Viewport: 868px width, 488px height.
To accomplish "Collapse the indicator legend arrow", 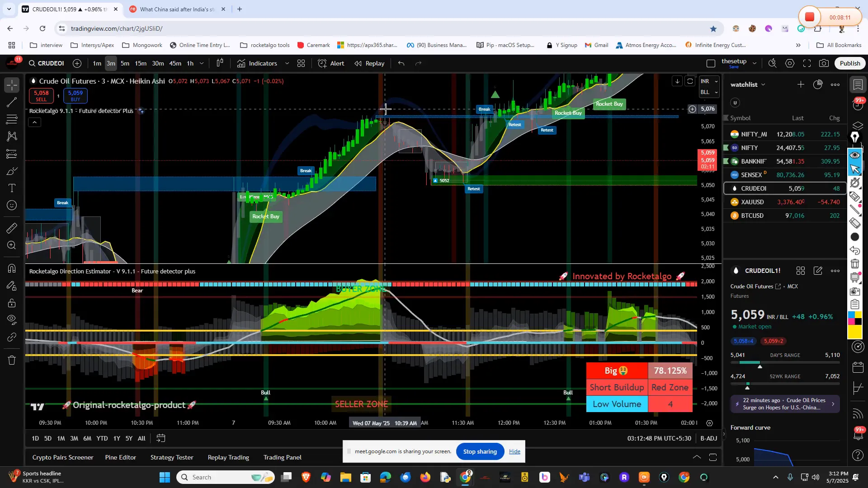I will pos(35,122).
